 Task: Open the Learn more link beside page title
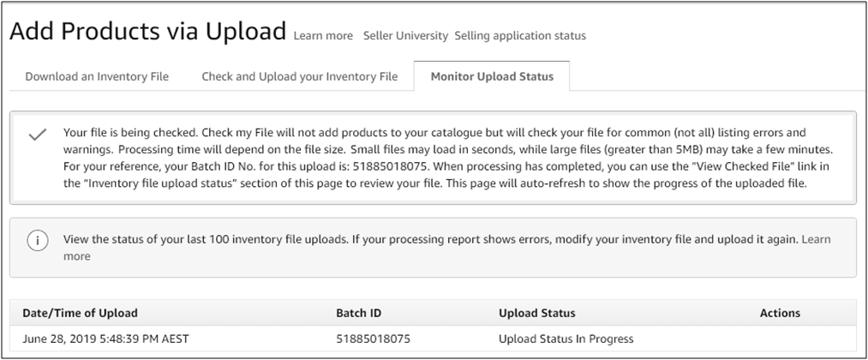click(x=323, y=36)
